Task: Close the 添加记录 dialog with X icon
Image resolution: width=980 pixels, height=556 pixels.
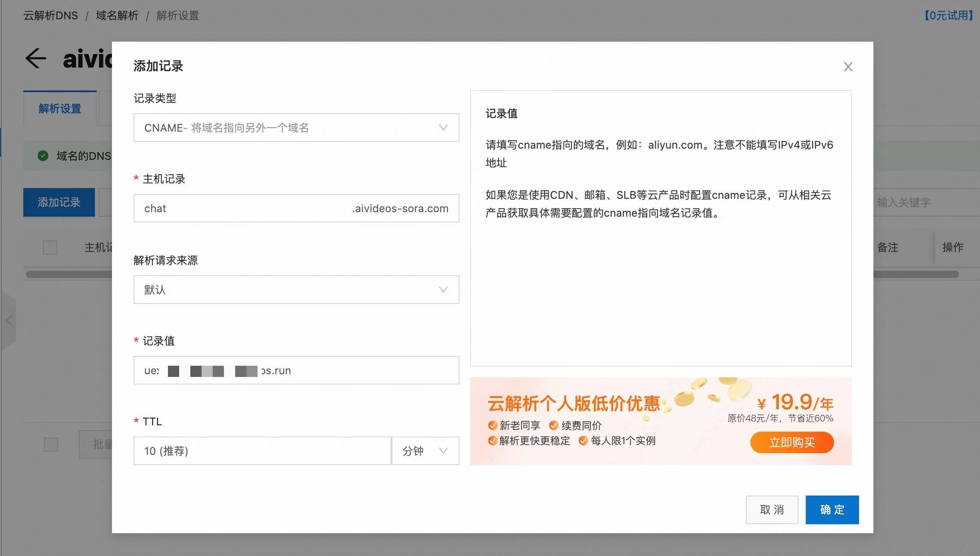Action: (x=847, y=67)
